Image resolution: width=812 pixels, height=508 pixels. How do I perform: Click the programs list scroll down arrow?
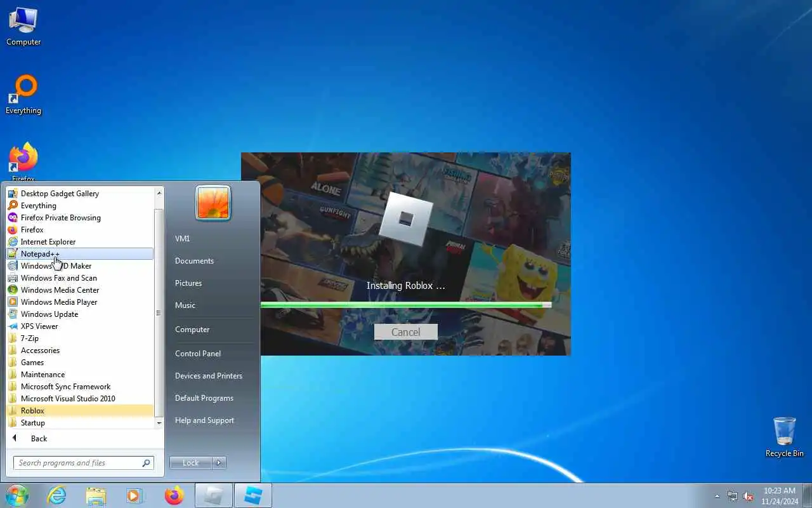(159, 422)
